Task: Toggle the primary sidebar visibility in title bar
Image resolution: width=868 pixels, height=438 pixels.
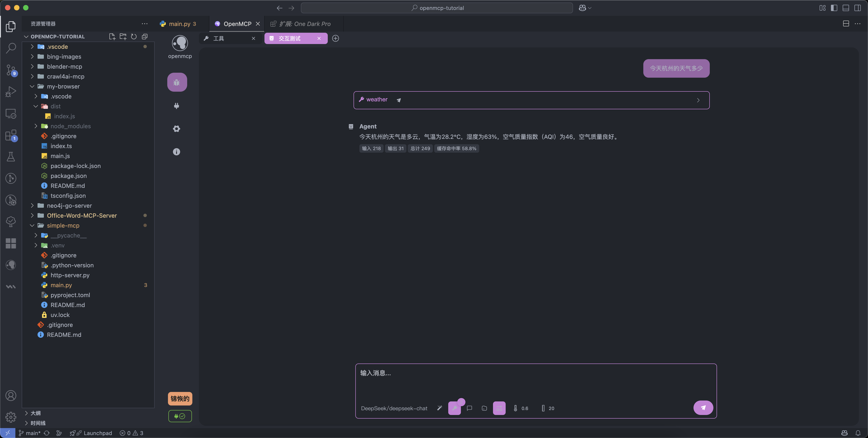Action: [x=834, y=7]
